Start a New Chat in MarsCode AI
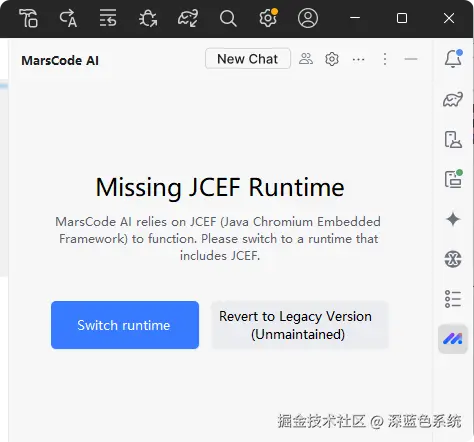The image size is (474, 442). point(248,59)
